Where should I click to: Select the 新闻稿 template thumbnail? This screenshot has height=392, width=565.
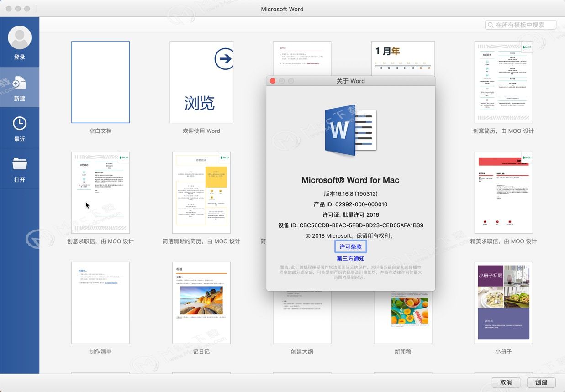pyautogui.click(x=403, y=318)
